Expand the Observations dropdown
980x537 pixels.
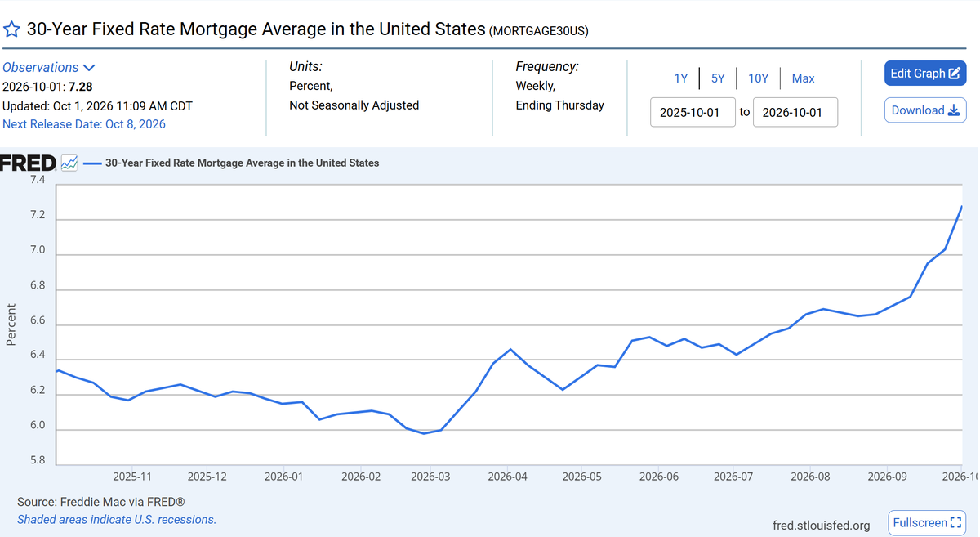click(x=49, y=68)
